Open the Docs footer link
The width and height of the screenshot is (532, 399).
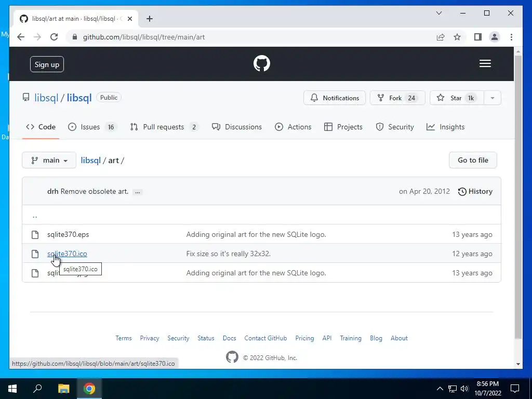pos(229,338)
